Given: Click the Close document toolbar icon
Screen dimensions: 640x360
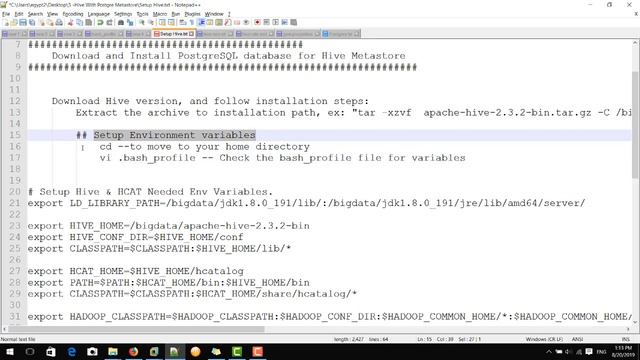Looking at the screenshot, I should tap(42, 22).
